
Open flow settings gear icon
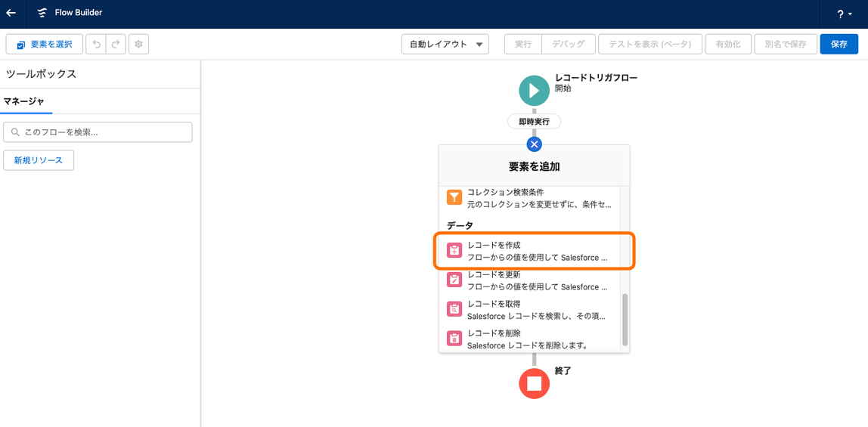coord(138,45)
